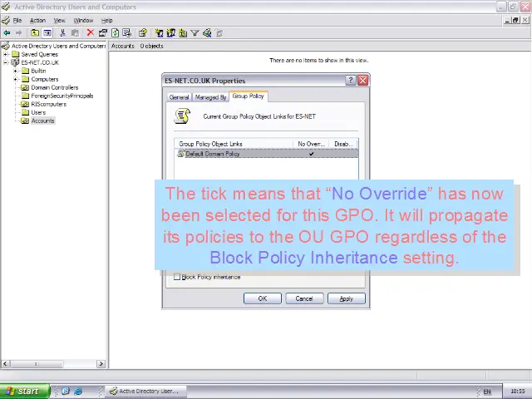Open the Help menu
Viewport: 532px width, 399px height.
coord(106,20)
